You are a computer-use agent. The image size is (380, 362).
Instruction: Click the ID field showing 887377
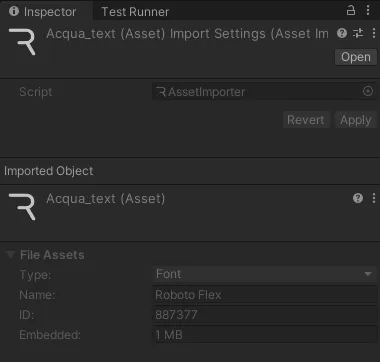(265, 315)
